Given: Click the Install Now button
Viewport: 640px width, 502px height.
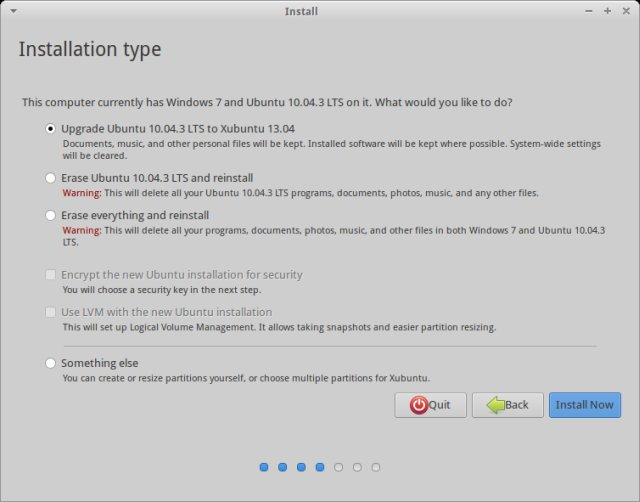Looking at the screenshot, I should point(584,405).
